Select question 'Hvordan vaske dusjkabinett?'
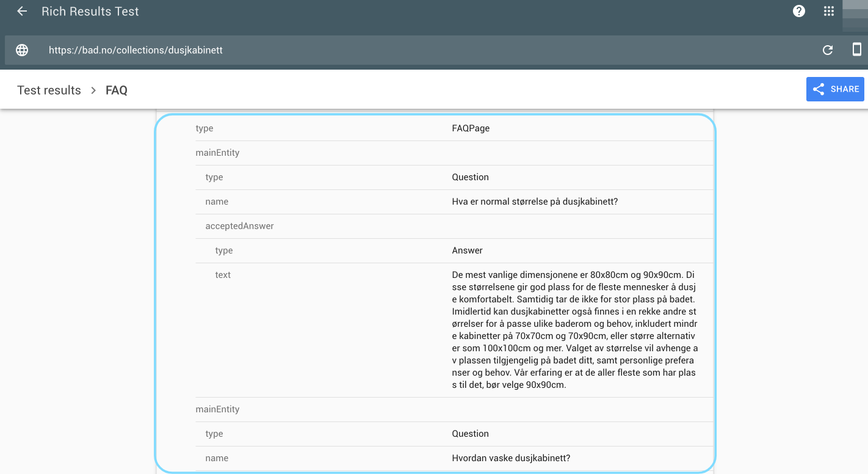The image size is (868, 474). click(x=512, y=458)
